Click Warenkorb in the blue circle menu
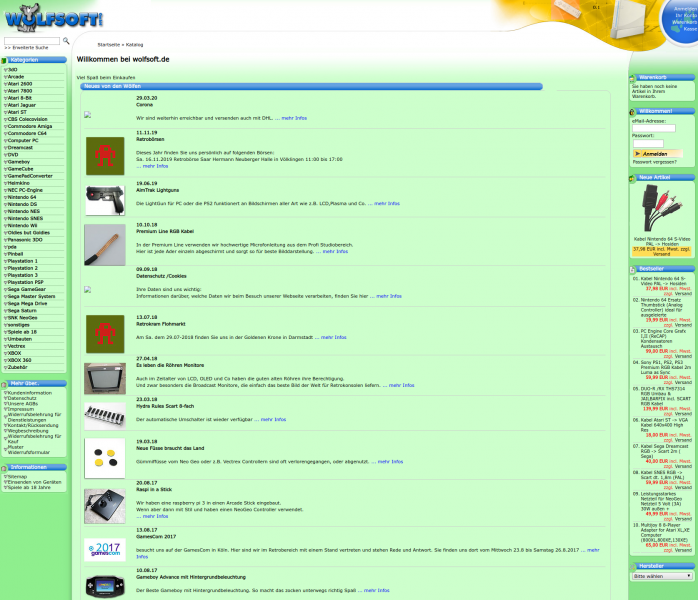 (684, 22)
